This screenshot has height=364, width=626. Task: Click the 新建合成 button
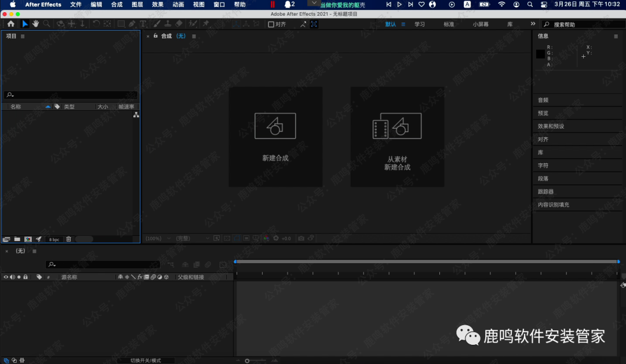(x=275, y=137)
